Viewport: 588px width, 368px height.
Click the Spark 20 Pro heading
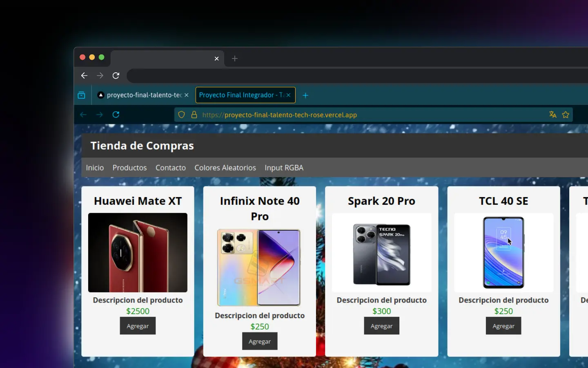(x=381, y=201)
